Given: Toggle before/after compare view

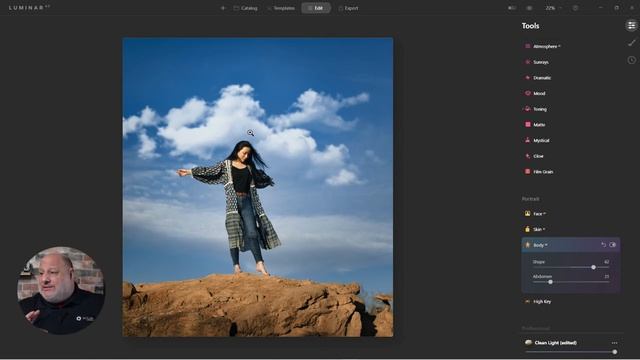Looking at the screenshot, I should point(511,8).
